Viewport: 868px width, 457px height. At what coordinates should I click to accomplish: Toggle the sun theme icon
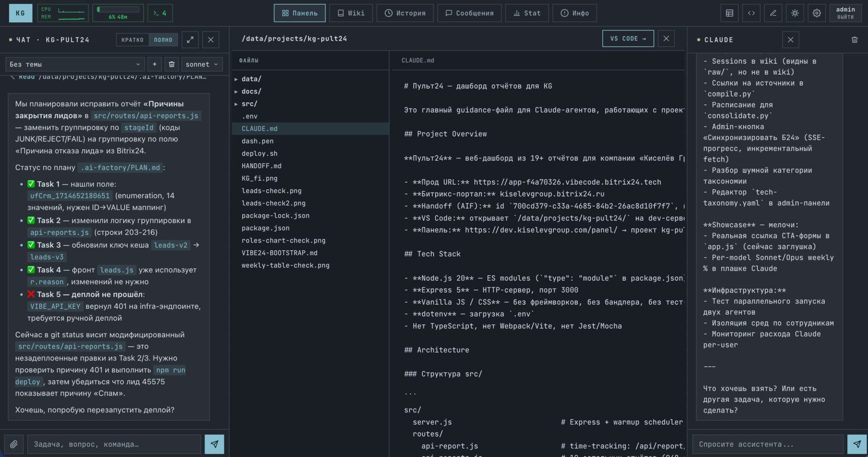point(795,13)
